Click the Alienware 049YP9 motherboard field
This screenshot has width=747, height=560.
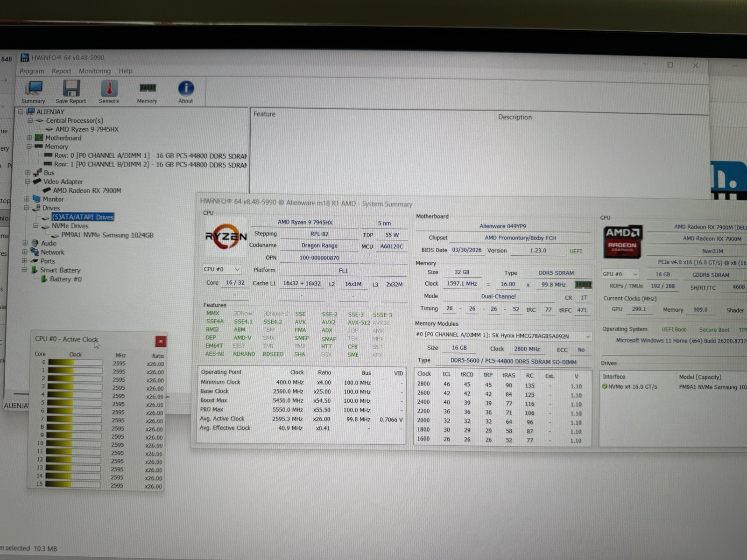coord(503,226)
